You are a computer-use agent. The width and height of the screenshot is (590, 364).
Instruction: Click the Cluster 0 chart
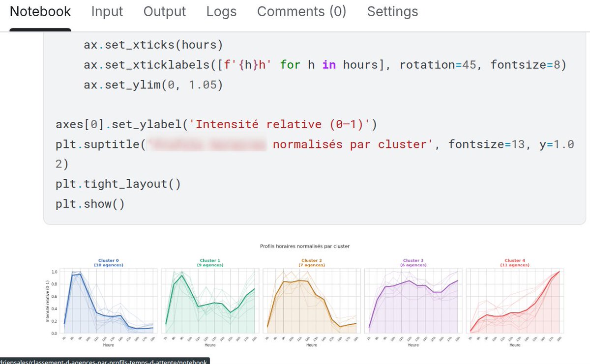[108, 301]
